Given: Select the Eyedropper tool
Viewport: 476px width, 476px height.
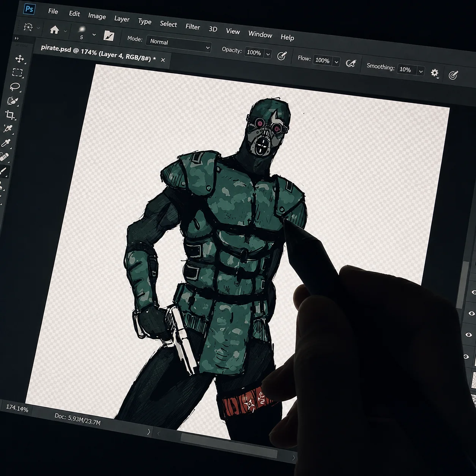Looking at the screenshot, I should coord(6,143).
